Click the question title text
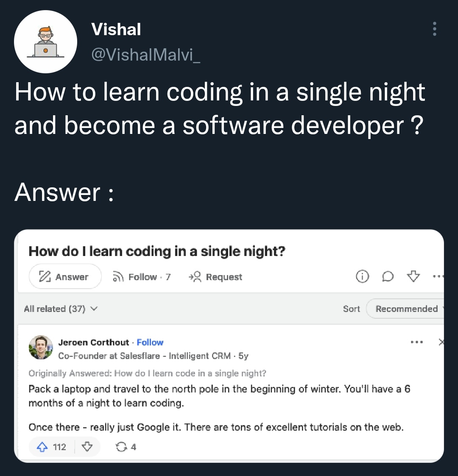Viewport: 458px width, 476px height. coord(157,251)
